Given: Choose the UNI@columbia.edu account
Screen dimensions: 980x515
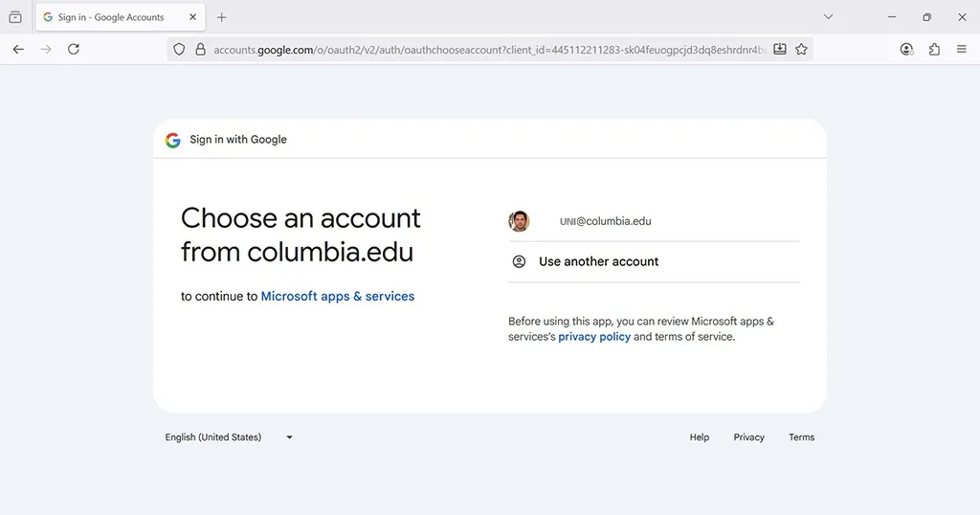Looking at the screenshot, I should (654, 221).
